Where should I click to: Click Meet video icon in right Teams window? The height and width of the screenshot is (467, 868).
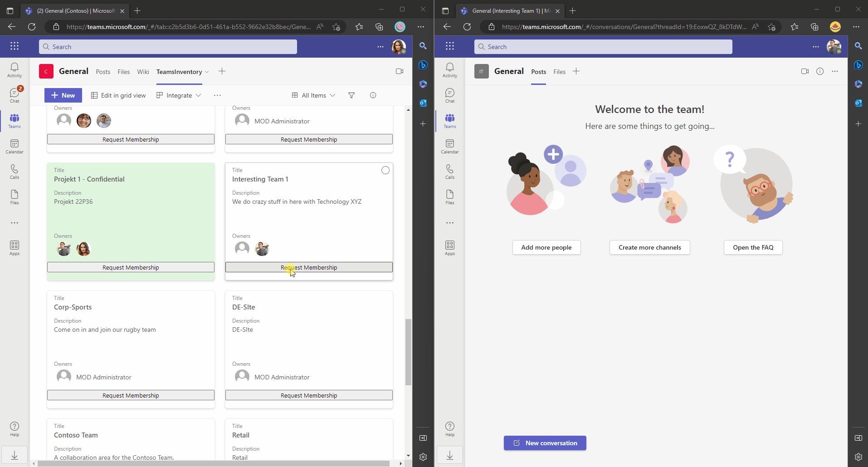point(805,71)
